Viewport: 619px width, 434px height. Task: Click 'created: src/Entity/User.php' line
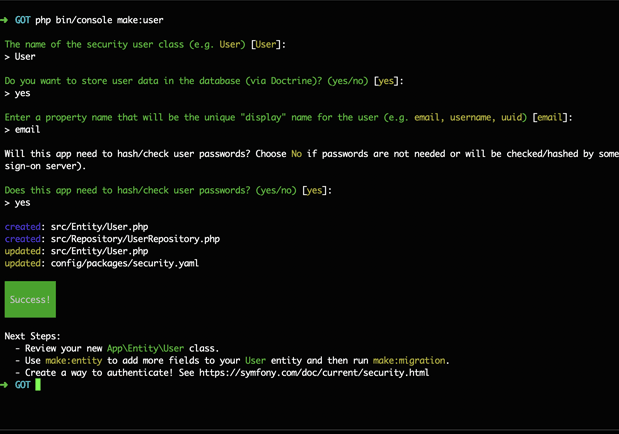(x=76, y=227)
